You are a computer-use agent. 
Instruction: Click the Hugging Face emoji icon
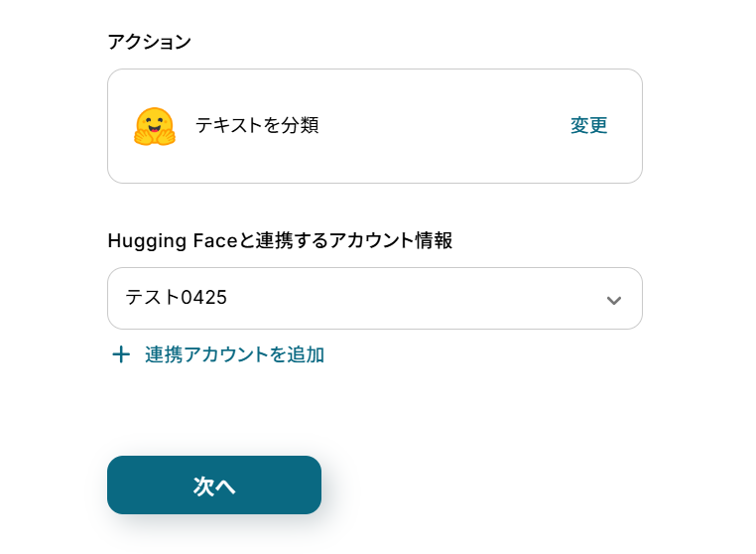coord(154,127)
